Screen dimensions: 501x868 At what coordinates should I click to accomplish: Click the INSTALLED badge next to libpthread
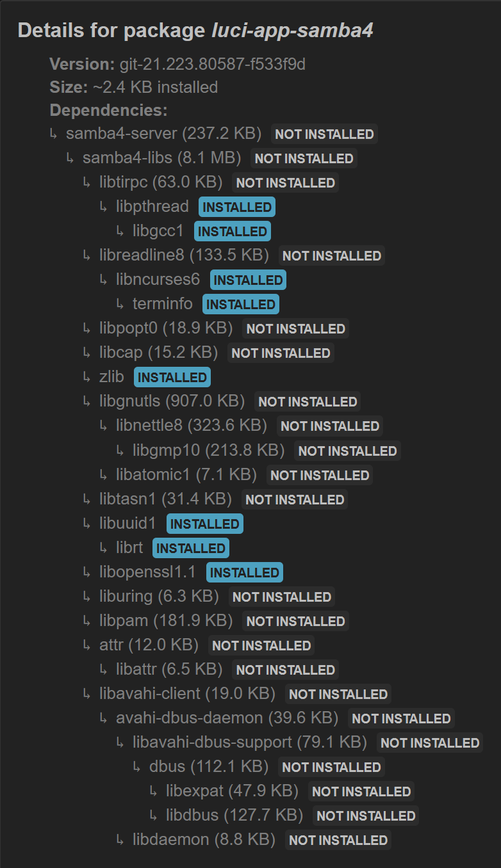click(237, 207)
